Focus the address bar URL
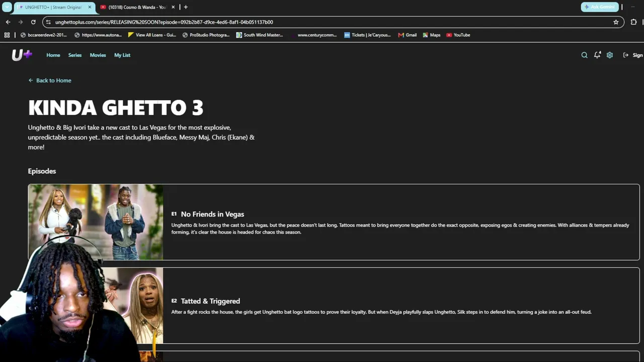 click(164, 22)
